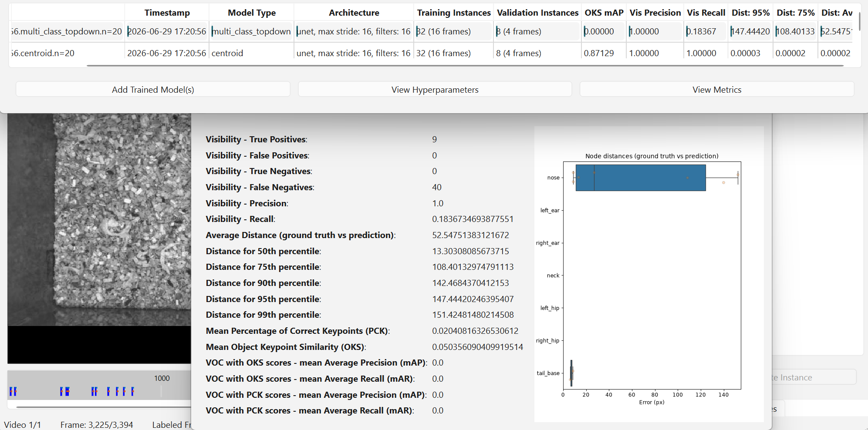868x430 pixels.
Task: Sort by OKS mAP column header
Action: coord(604,13)
